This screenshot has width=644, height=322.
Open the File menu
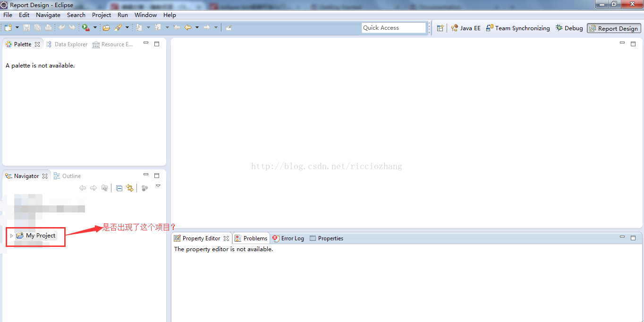pyautogui.click(x=8, y=15)
